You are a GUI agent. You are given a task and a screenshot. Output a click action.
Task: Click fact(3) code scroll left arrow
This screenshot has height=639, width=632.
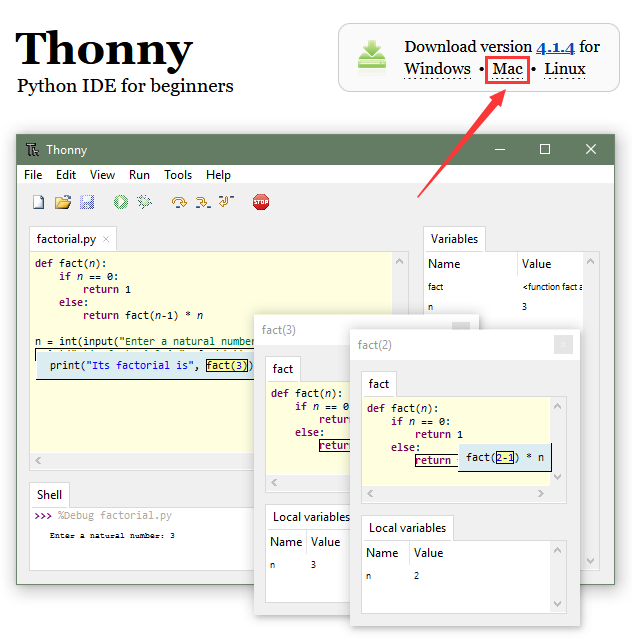coord(274,483)
